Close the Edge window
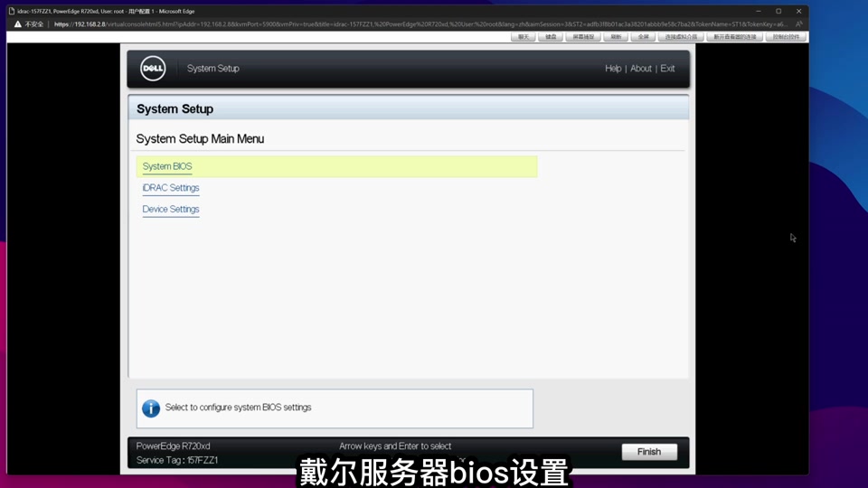 pyautogui.click(x=798, y=11)
